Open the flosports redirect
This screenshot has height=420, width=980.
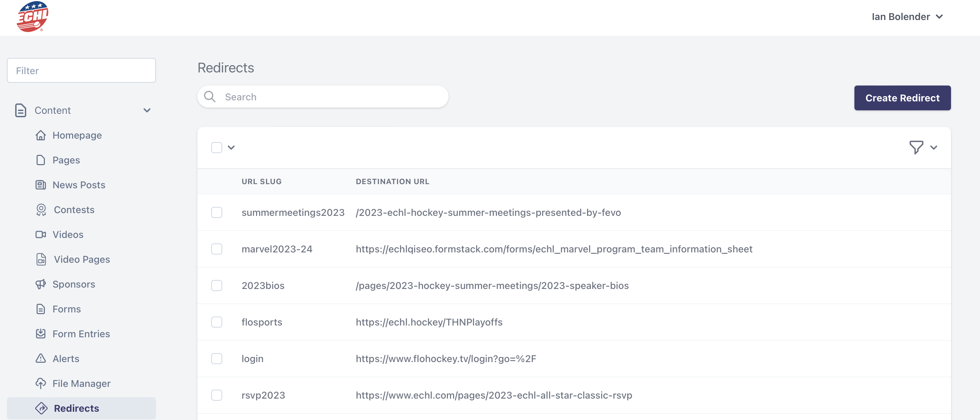coord(262,322)
